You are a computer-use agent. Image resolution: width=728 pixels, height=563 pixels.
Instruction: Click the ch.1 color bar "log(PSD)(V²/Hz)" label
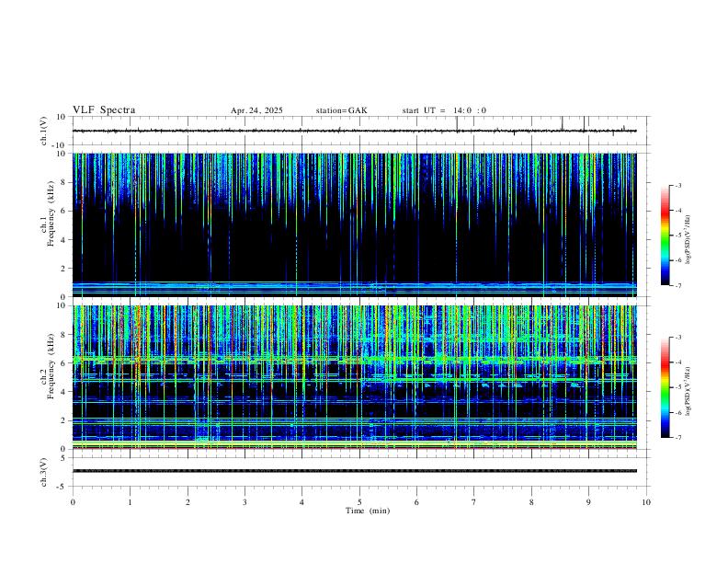[688, 239]
